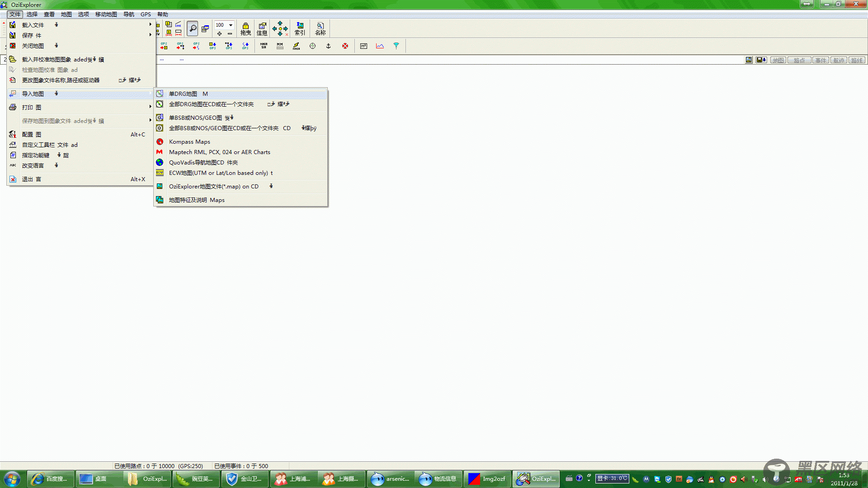Click the zoom in plus button
The width and height of the screenshot is (868, 488).
tap(219, 33)
